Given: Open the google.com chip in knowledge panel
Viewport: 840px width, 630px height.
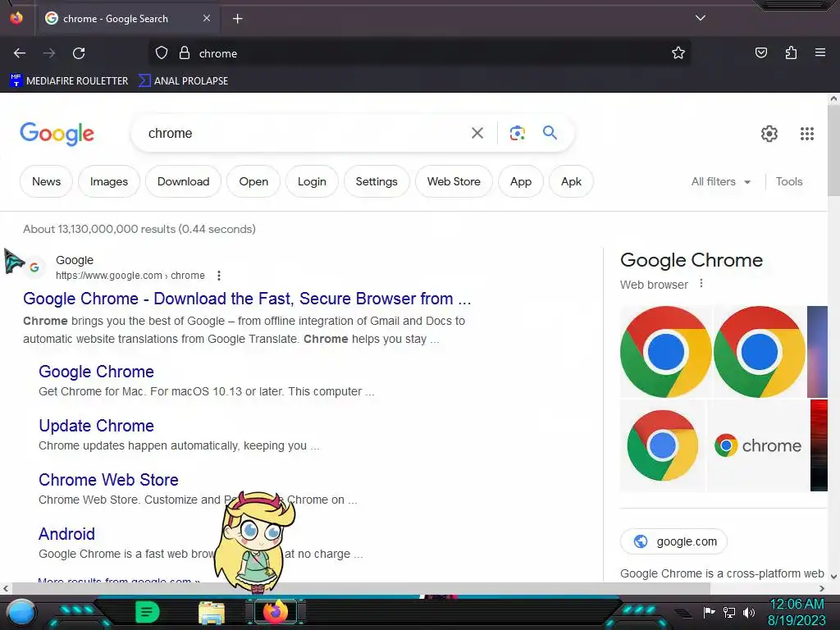Looking at the screenshot, I should click(x=674, y=541).
